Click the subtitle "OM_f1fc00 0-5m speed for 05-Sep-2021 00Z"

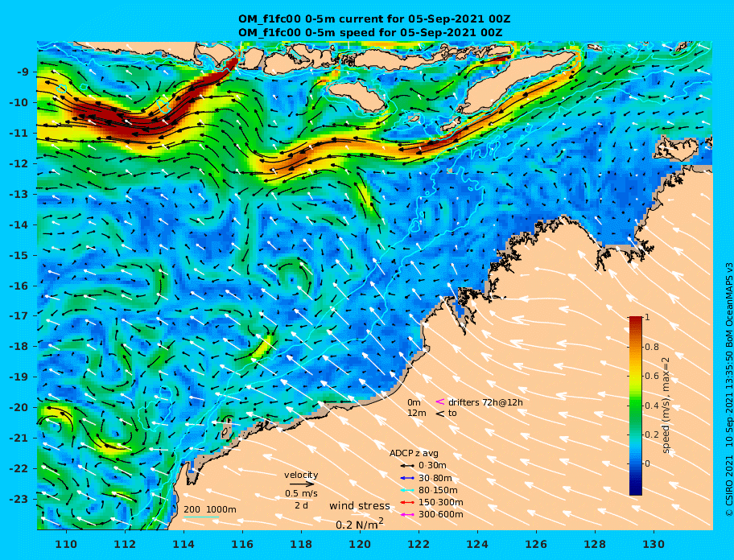[370, 33]
